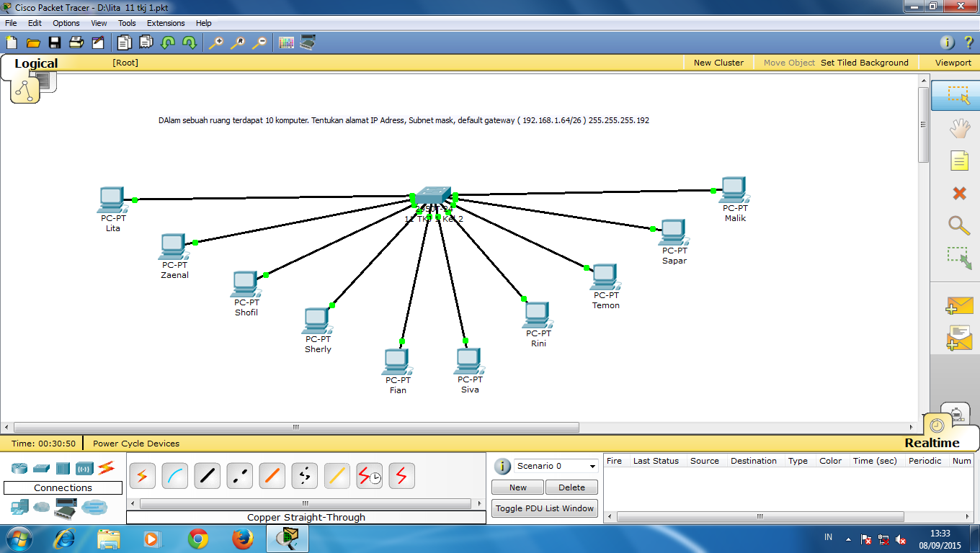Screen dimensions: 980x553
Task: Click New Cluster in yellow bar
Action: point(718,63)
